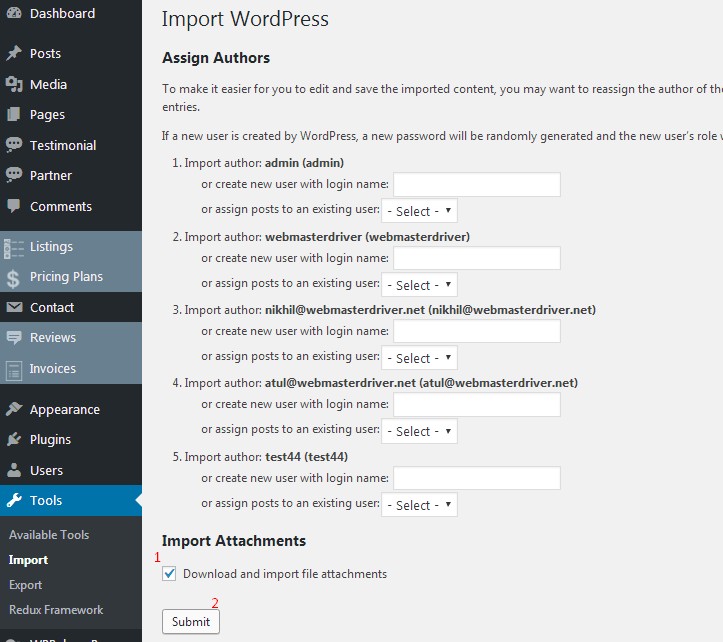Click the Plugins plug icon
The image size is (723, 642).
[14, 439]
